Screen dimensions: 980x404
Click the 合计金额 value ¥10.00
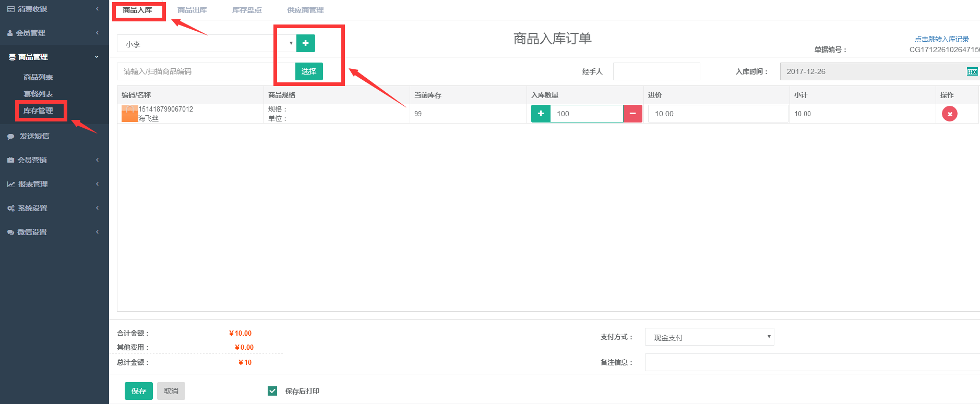pyautogui.click(x=241, y=333)
